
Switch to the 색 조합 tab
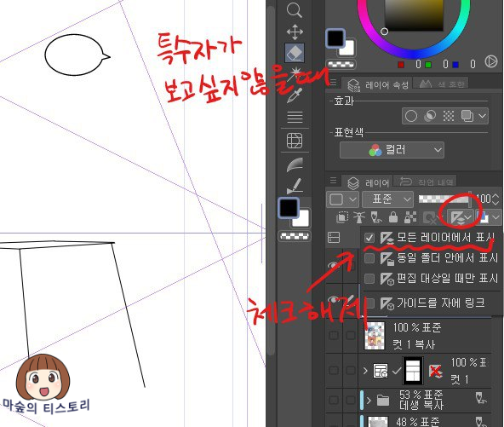[441, 84]
